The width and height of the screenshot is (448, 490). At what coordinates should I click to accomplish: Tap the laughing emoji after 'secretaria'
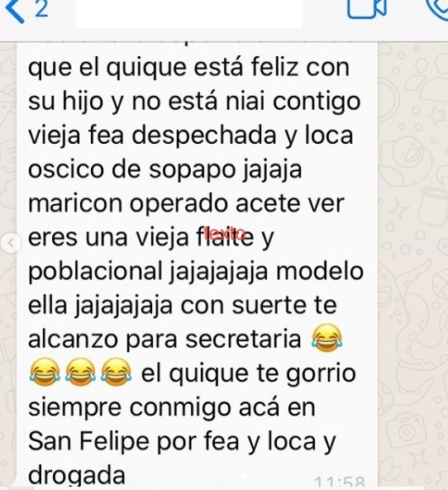(327, 339)
